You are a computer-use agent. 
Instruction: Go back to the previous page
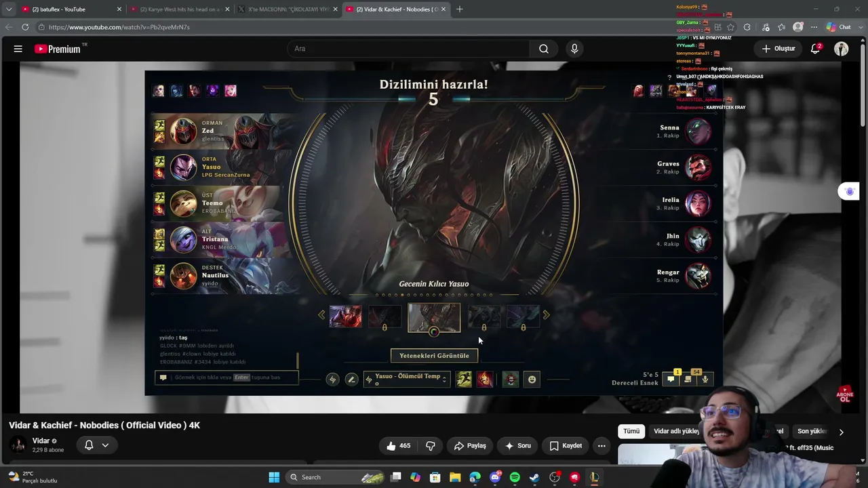tap(9, 27)
